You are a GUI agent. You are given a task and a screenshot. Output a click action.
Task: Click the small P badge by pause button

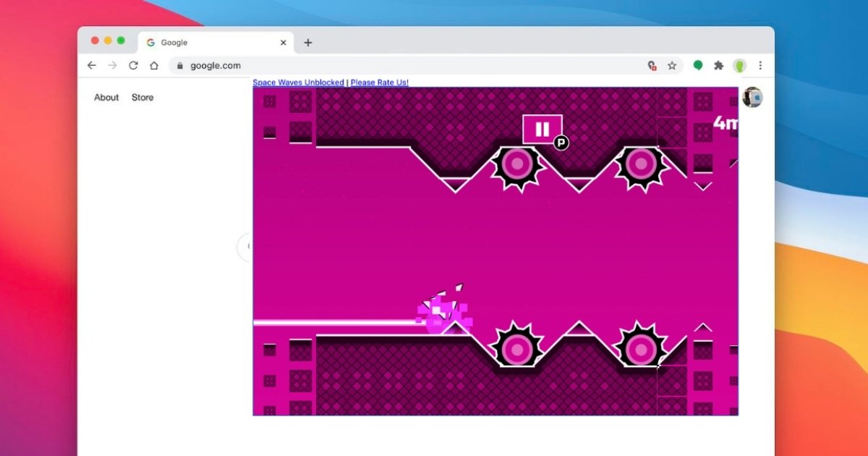(x=561, y=143)
